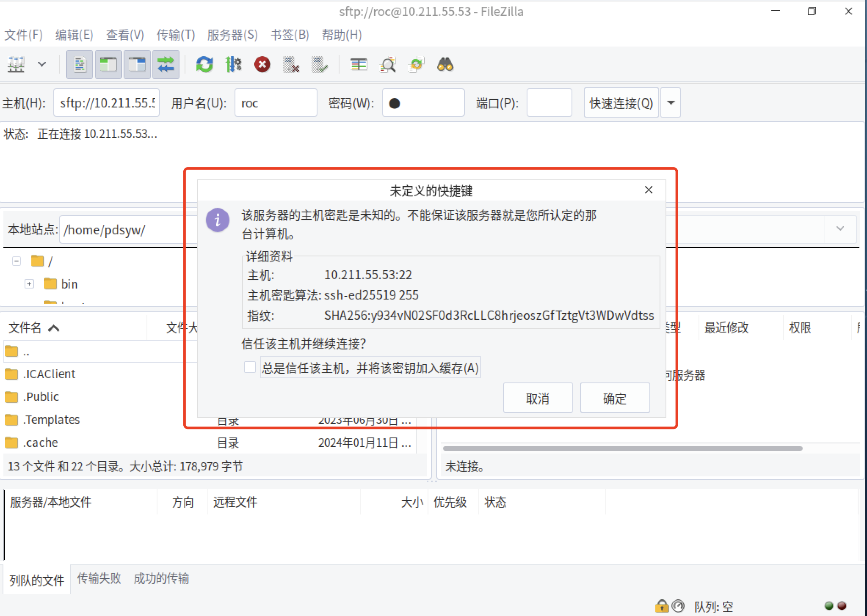Expand the bin folder in tree
The width and height of the screenshot is (867, 616).
pyautogui.click(x=29, y=284)
